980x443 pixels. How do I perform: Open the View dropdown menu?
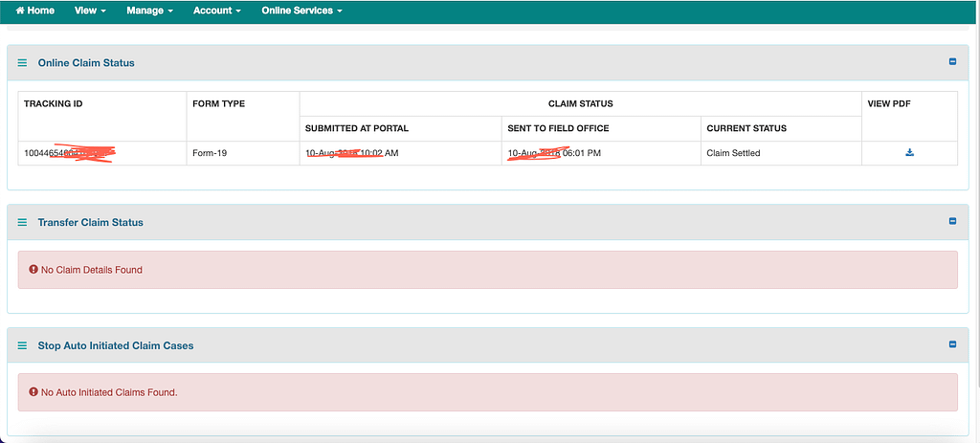click(x=90, y=11)
